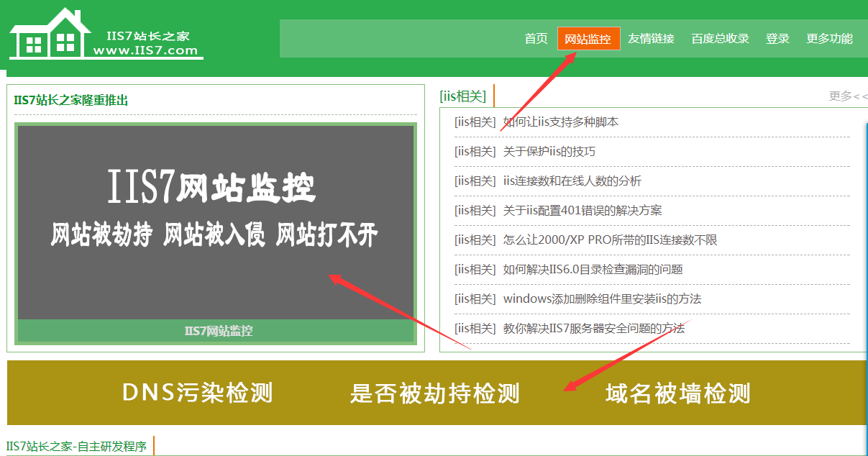Expand the 更多功能 menu
Viewport: 868px width, 456px height.
[829, 39]
